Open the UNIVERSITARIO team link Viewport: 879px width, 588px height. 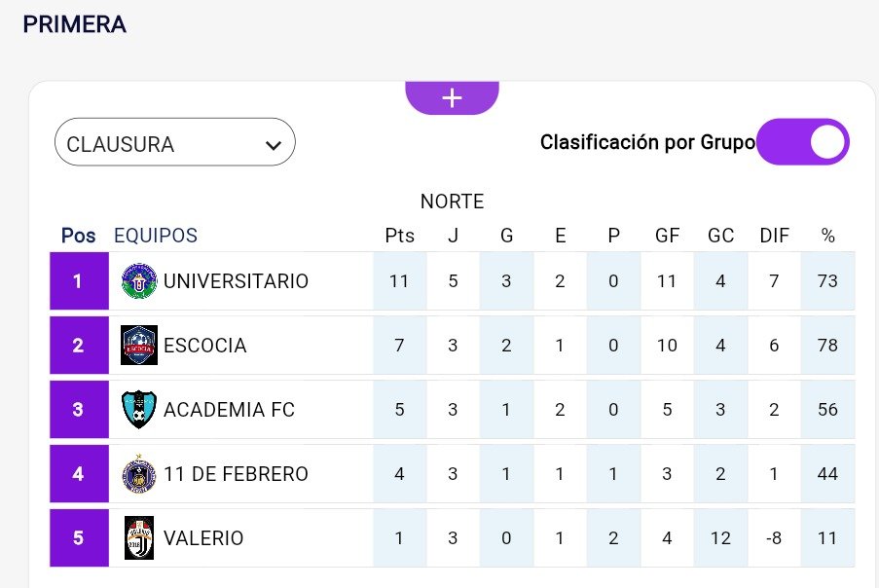coord(236,281)
